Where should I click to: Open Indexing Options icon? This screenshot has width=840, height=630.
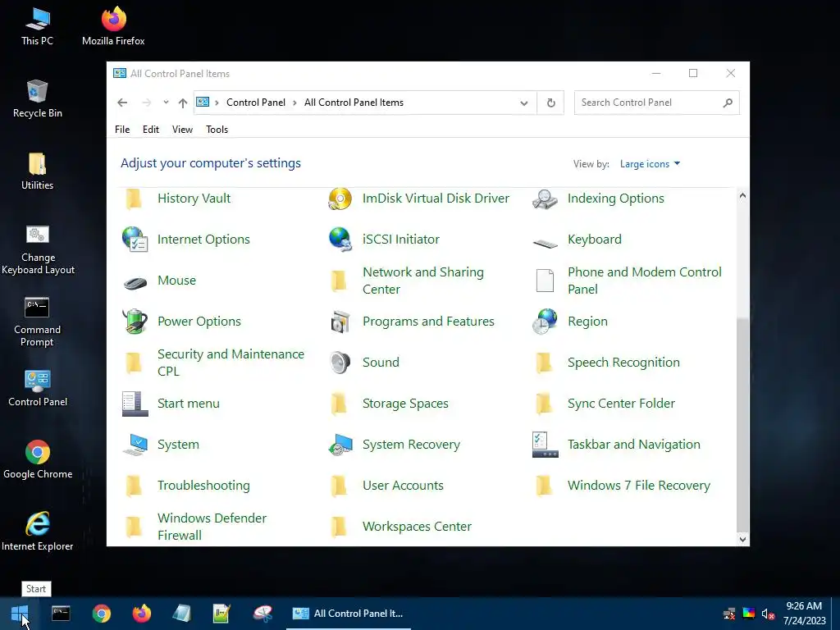pos(545,199)
